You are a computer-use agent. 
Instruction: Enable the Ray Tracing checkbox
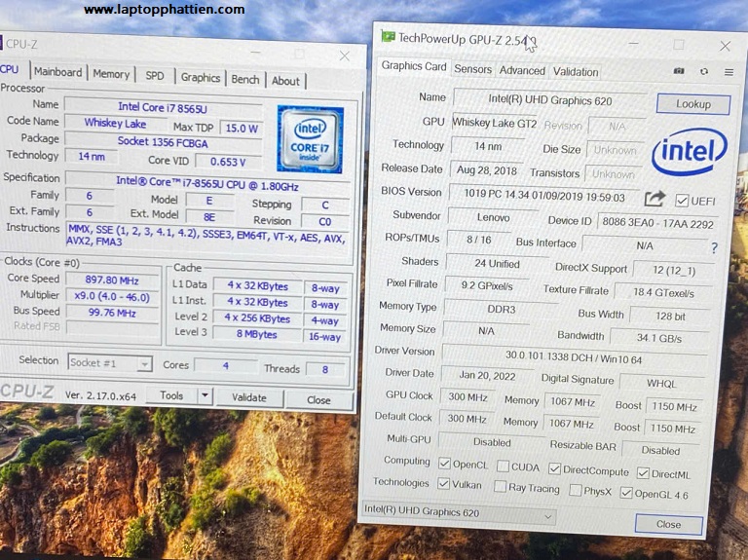tap(500, 488)
